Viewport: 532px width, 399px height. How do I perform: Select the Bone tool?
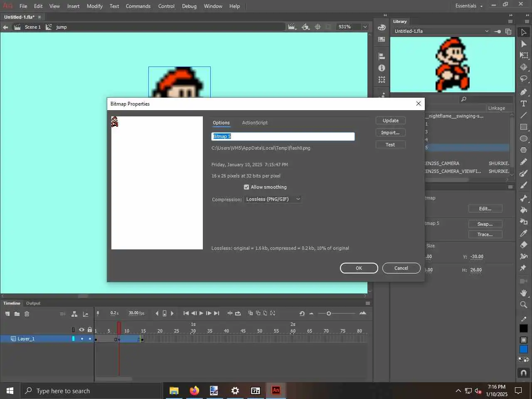click(524, 198)
